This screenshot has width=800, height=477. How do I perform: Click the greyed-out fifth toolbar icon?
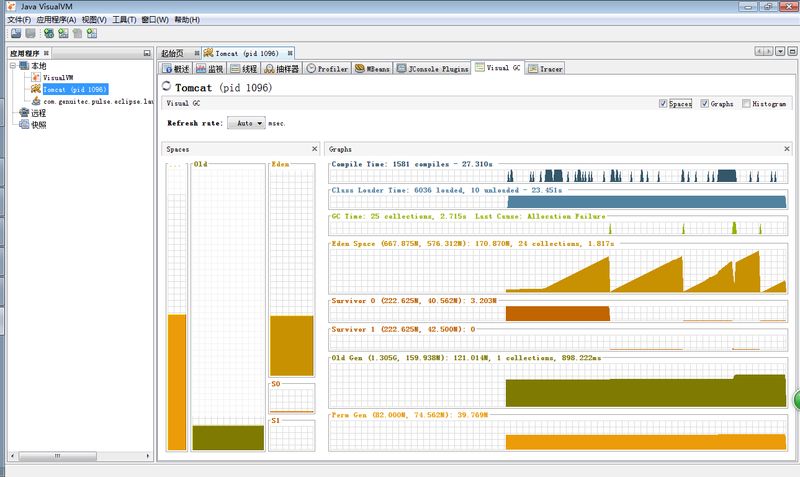coord(78,33)
